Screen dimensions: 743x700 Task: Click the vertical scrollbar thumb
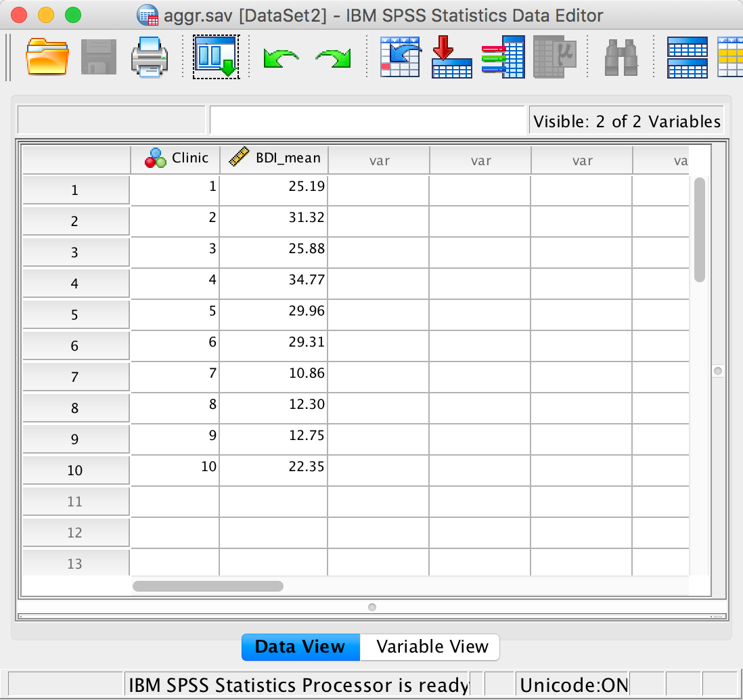700,229
